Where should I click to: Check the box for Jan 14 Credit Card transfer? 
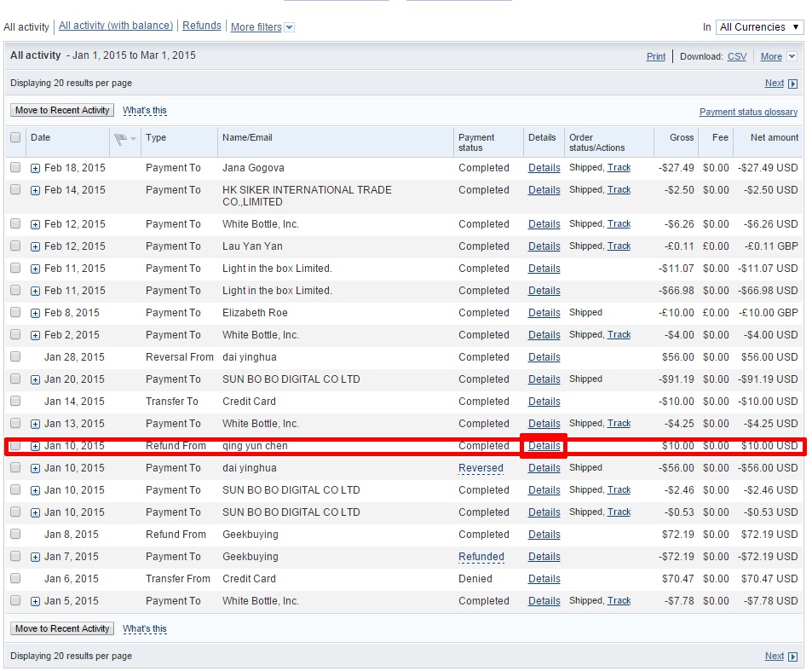(x=15, y=402)
